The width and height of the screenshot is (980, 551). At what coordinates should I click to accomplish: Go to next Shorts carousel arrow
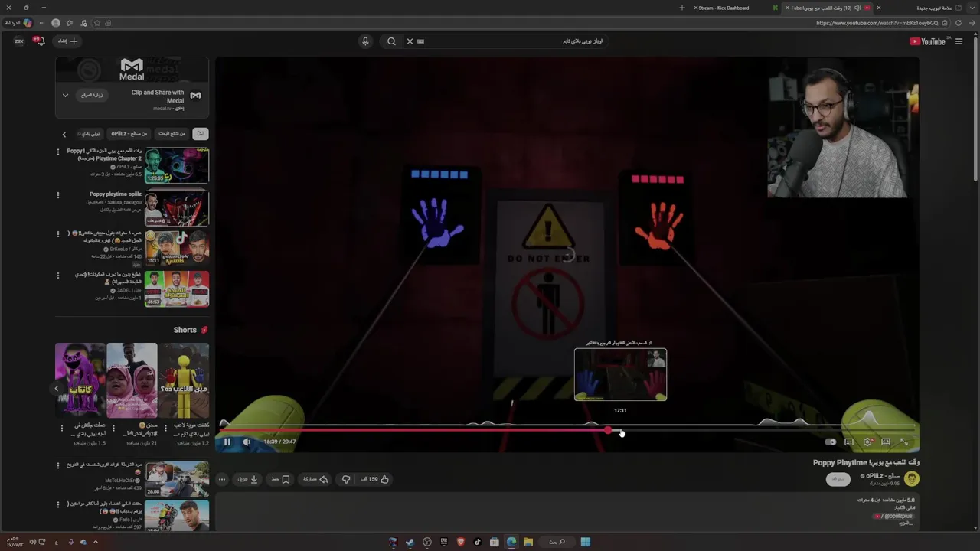(x=56, y=389)
